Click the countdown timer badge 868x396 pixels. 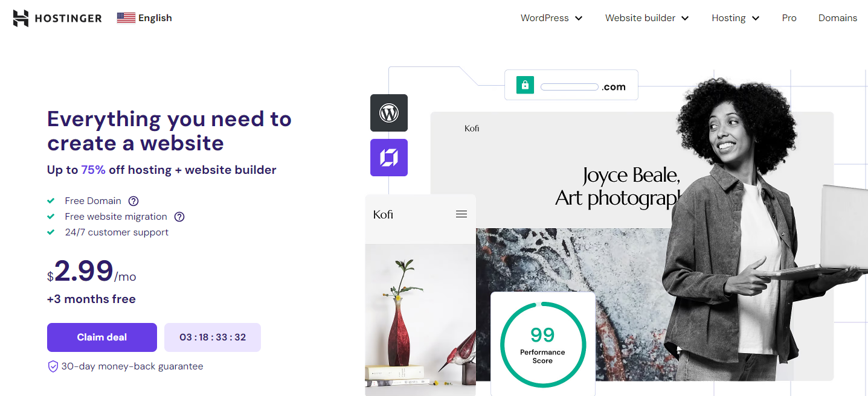coord(213,337)
